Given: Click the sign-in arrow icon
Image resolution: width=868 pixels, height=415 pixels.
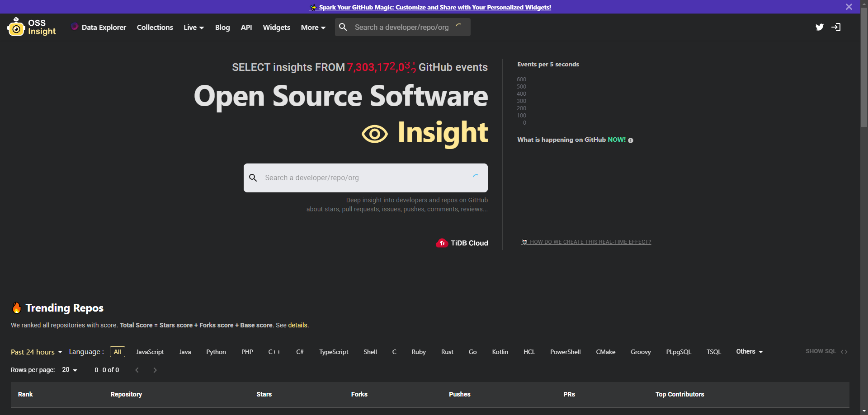Looking at the screenshot, I should (x=836, y=27).
